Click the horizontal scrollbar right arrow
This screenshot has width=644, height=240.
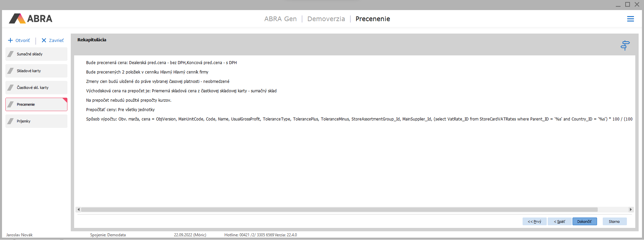(631, 209)
